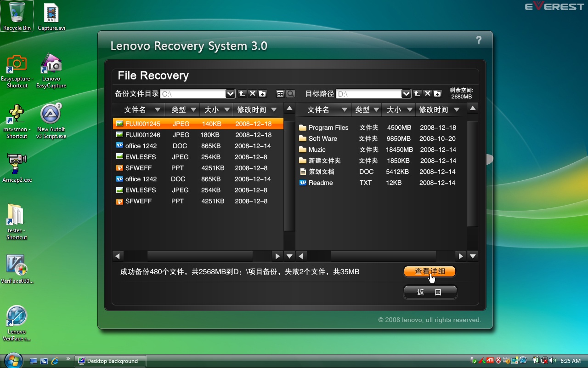Open the search magnifier icon

290,94
